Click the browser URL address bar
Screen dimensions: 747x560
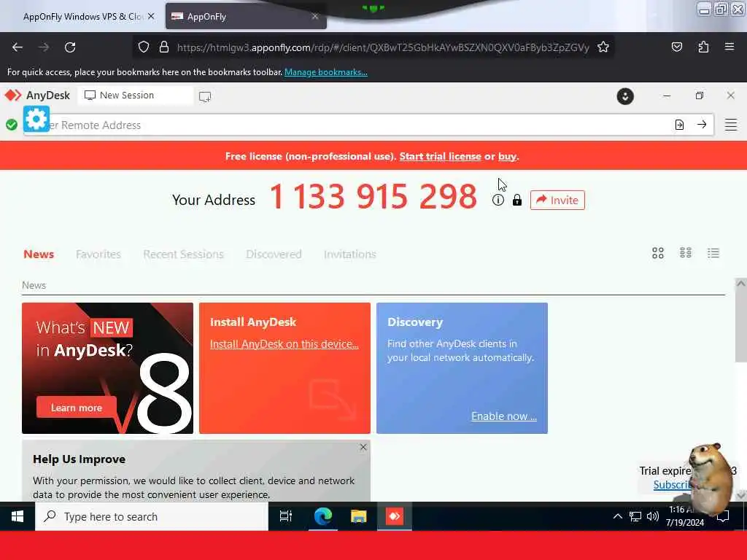tap(382, 47)
